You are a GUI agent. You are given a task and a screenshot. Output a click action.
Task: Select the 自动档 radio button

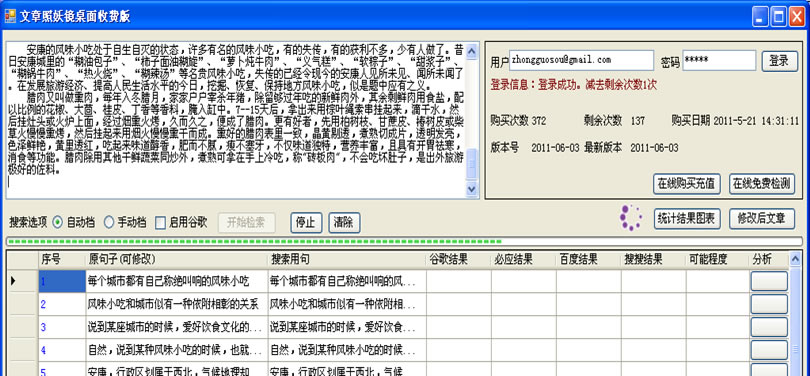(x=58, y=223)
